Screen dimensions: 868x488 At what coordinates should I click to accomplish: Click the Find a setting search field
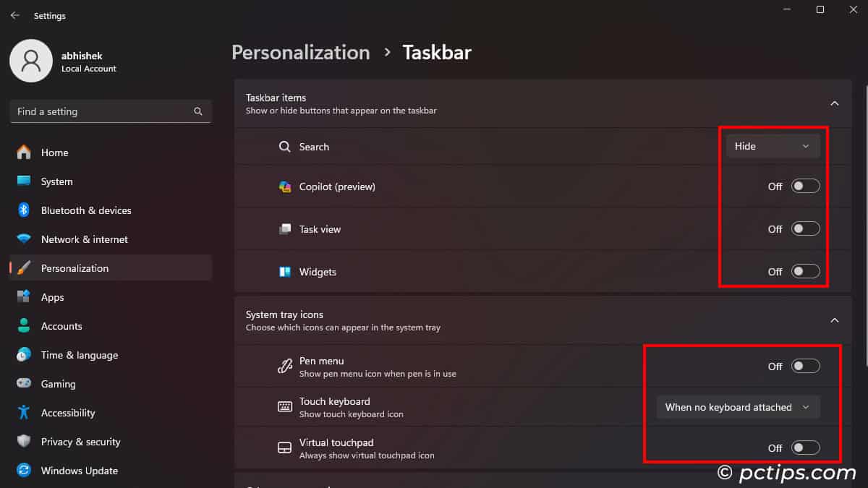pos(101,111)
